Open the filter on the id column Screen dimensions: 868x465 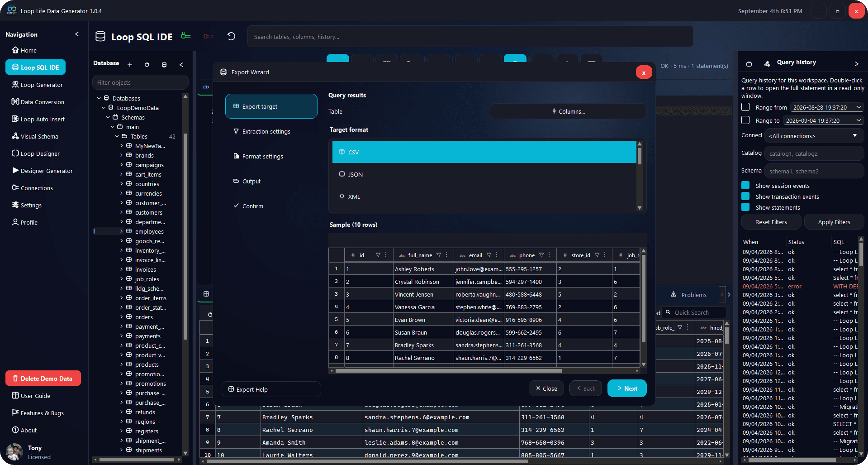(x=378, y=255)
